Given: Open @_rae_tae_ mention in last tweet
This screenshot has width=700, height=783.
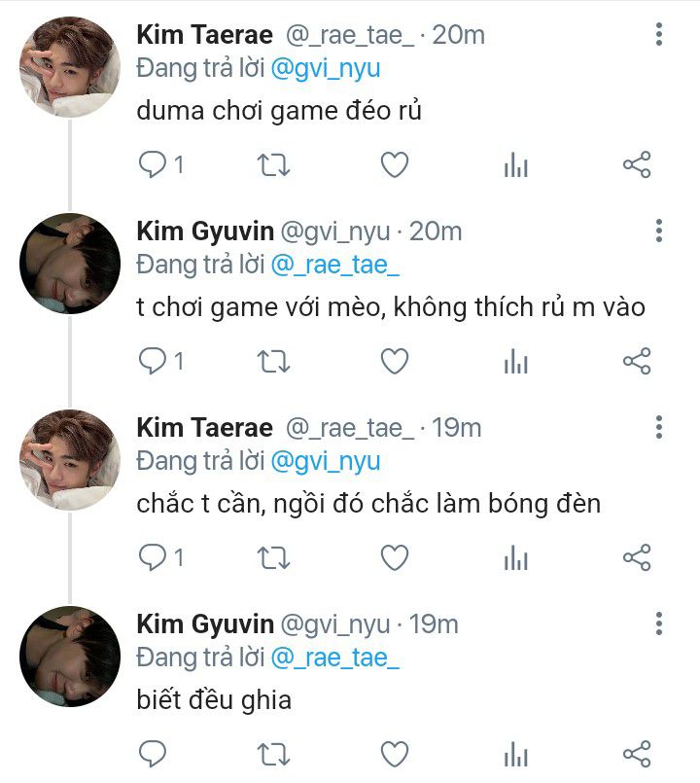Looking at the screenshot, I should tap(335, 657).
